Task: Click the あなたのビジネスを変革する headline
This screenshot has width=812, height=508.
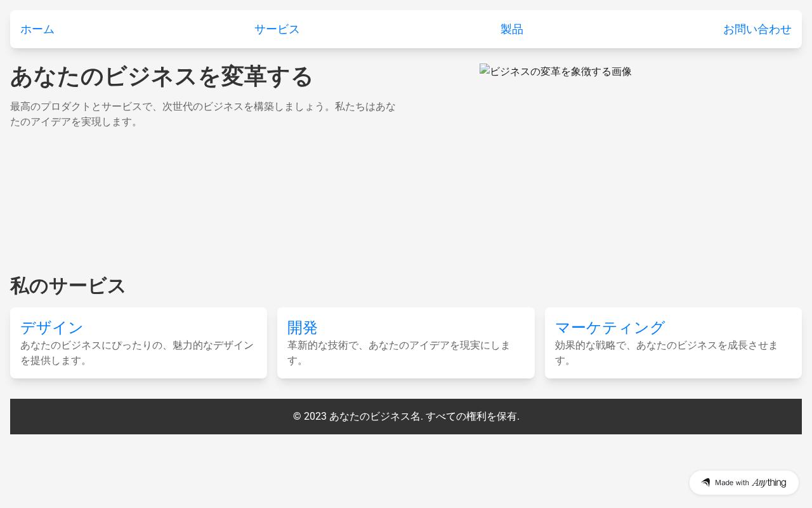Action: click(162, 77)
